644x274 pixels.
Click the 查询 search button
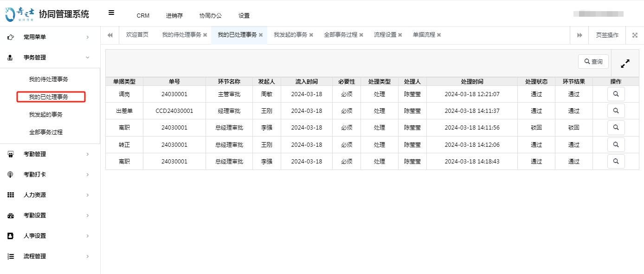pos(593,61)
